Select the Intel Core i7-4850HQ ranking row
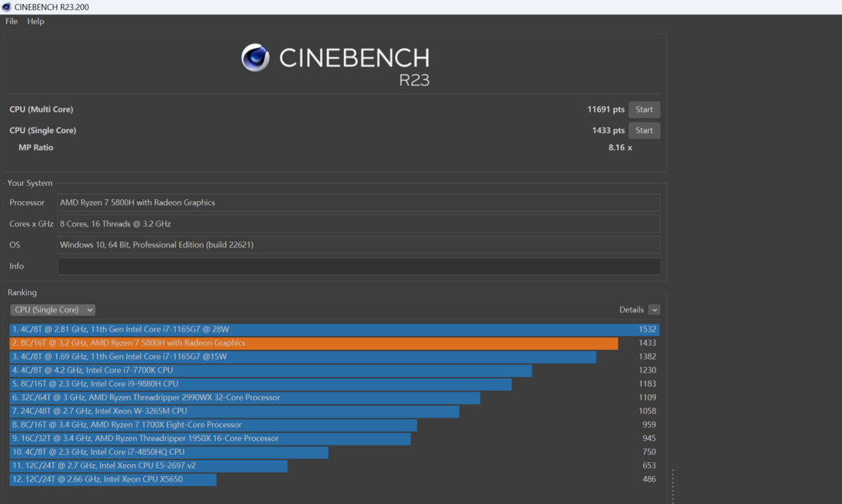The height and width of the screenshot is (504, 842). pyautogui.click(x=335, y=452)
